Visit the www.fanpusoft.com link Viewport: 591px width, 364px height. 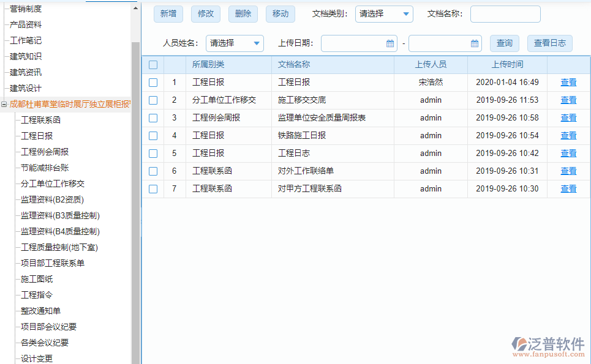(x=549, y=353)
